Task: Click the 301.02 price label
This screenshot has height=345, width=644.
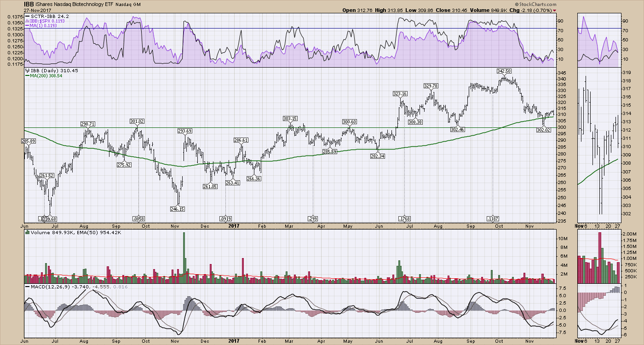Action: (x=138, y=121)
